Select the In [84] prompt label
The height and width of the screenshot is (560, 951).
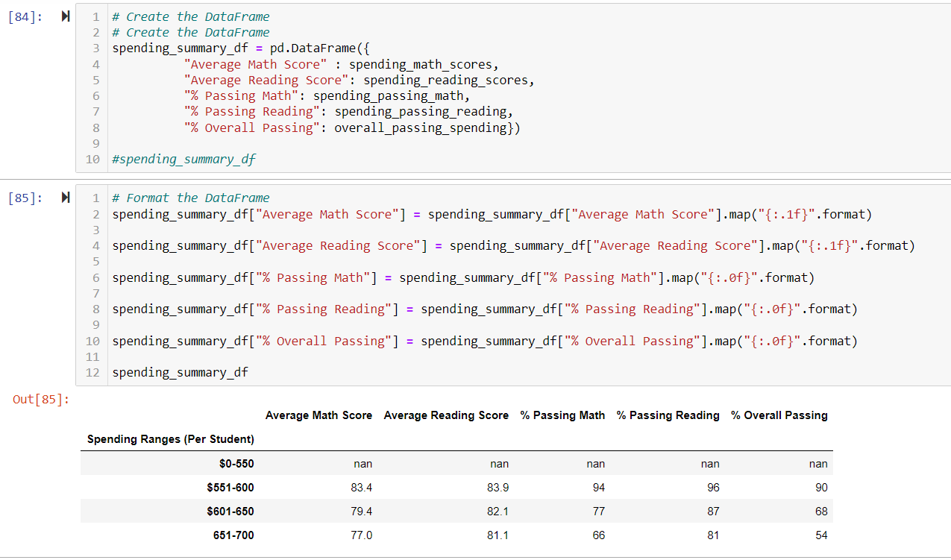(x=25, y=16)
